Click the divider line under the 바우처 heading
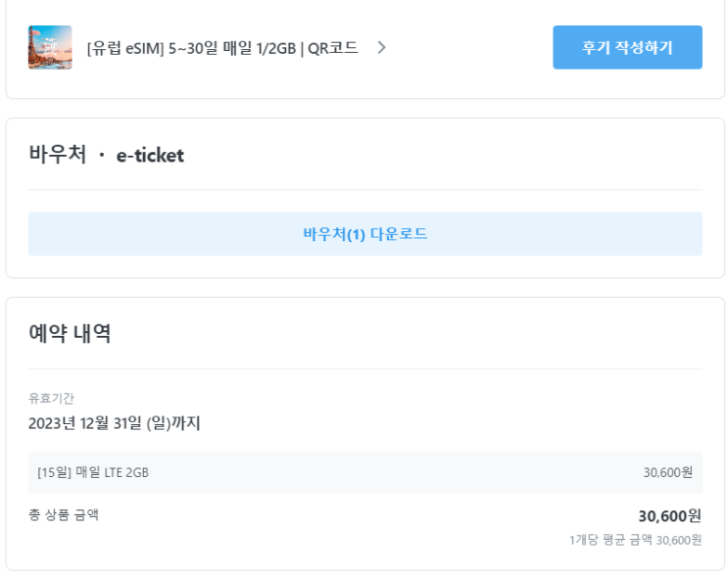Screen dimensions: 728x578 (x=364, y=189)
